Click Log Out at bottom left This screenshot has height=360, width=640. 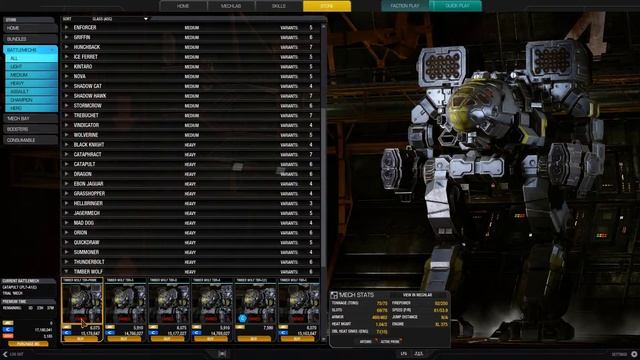pos(17,354)
